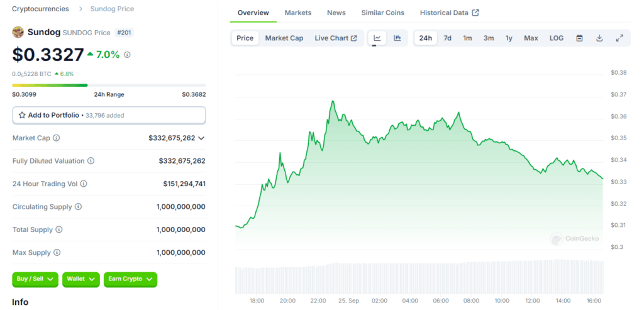644x310 pixels.
Task: Click the BTC price 0.0₅5228 BTC
Action: click(31, 74)
